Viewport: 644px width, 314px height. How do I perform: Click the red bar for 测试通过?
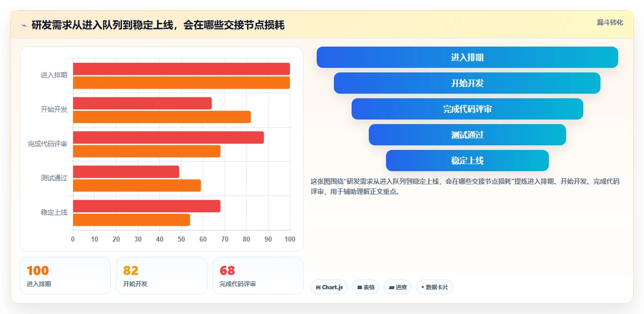click(x=126, y=172)
